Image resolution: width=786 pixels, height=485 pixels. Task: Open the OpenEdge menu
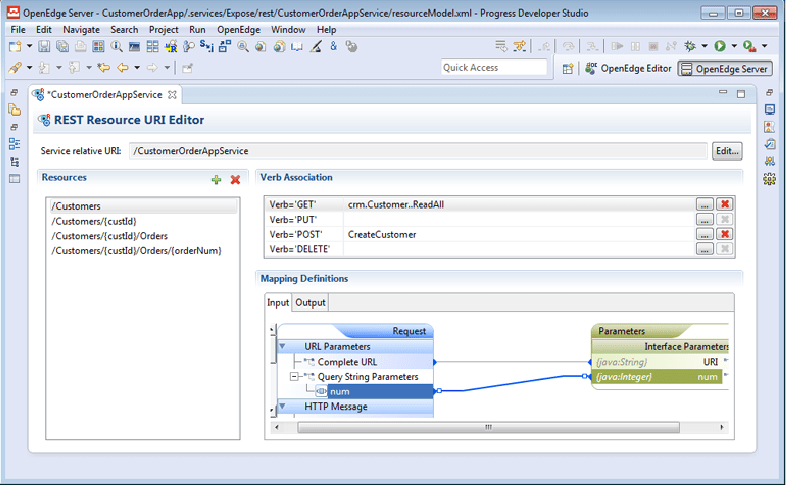click(239, 30)
